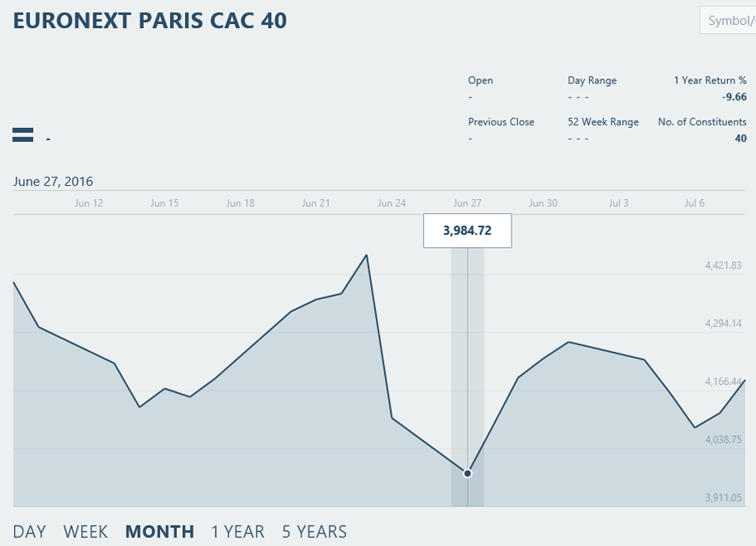The height and width of the screenshot is (546, 756).
Task: Click the 52 Week Range label
Action: click(x=603, y=122)
